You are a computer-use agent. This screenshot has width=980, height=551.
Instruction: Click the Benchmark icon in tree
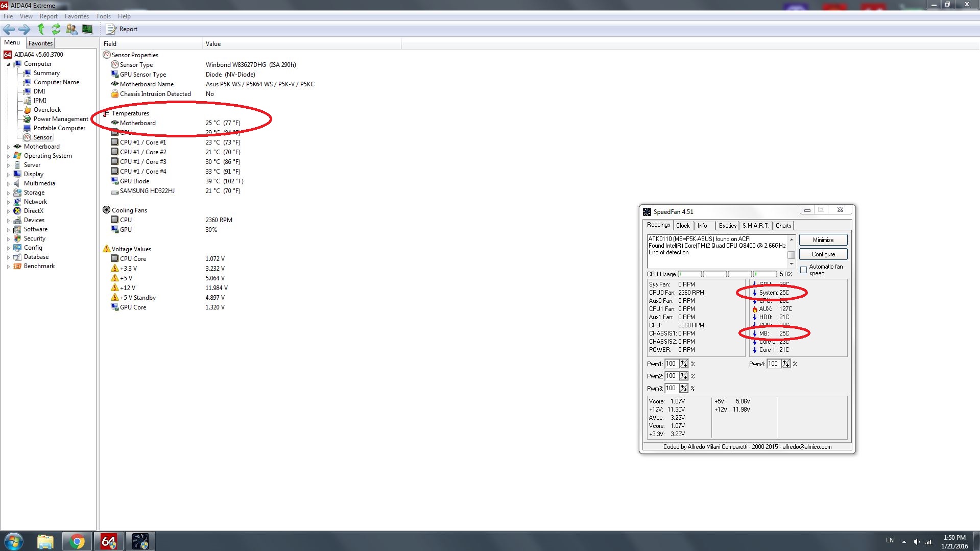pyautogui.click(x=17, y=266)
